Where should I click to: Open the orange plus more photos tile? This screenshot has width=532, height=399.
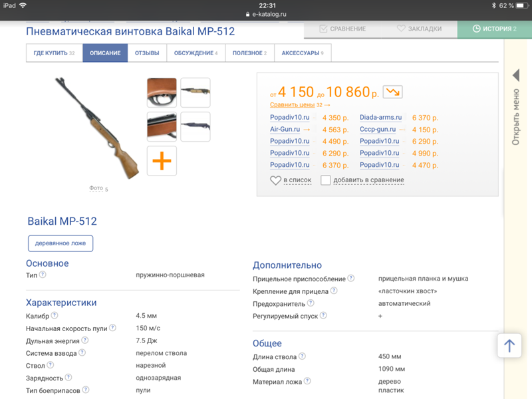[x=162, y=161]
